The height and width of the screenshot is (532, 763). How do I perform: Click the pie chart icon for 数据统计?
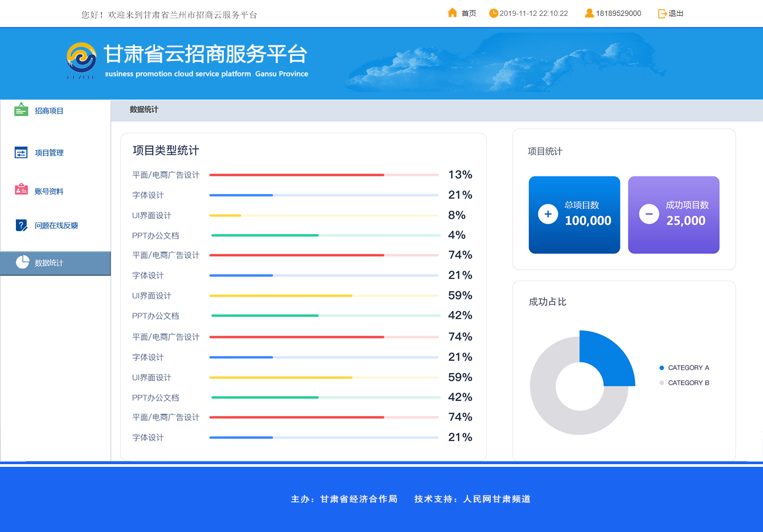point(22,262)
